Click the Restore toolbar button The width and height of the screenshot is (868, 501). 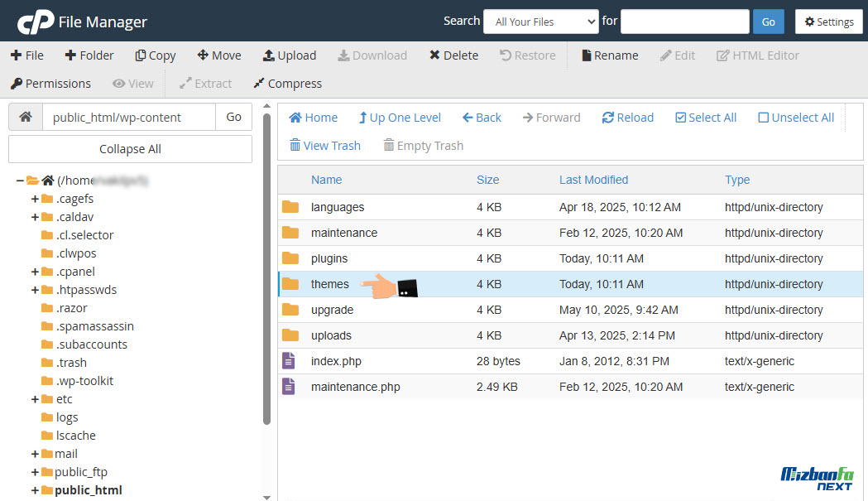pyautogui.click(x=528, y=55)
